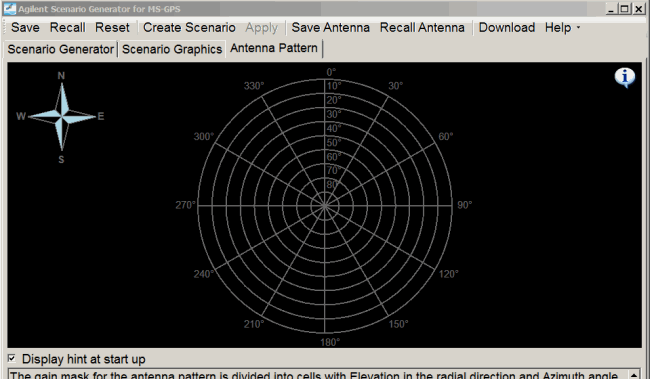This screenshot has width=650, height=379.
Task: Click the polar plot center point
Action: 325,205
